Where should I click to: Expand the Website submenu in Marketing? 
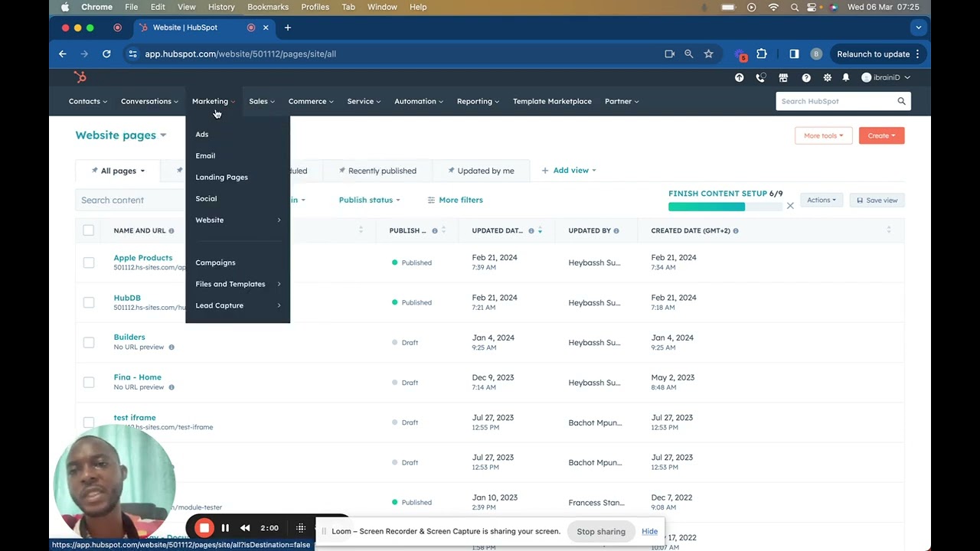pos(237,220)
